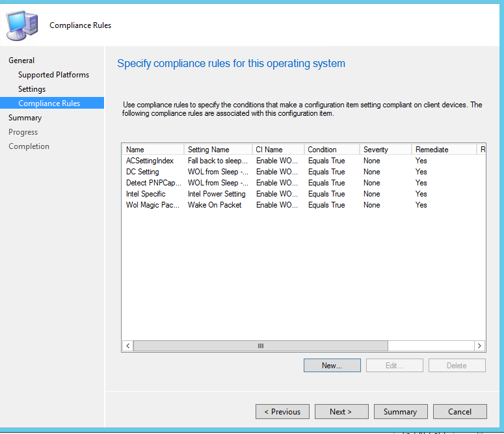
Task: Click None severity in Intel Specific row
Action: [x=372, y=194]
